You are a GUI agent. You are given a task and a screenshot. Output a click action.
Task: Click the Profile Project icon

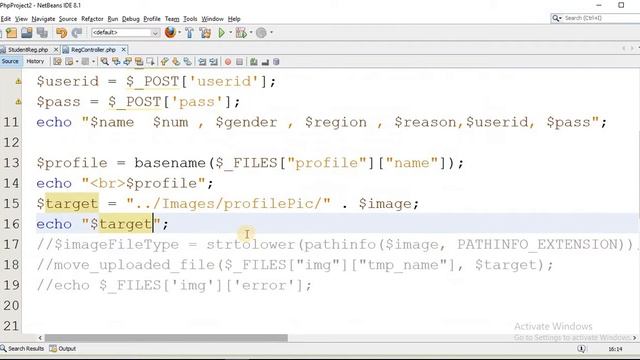pos(261,33)
